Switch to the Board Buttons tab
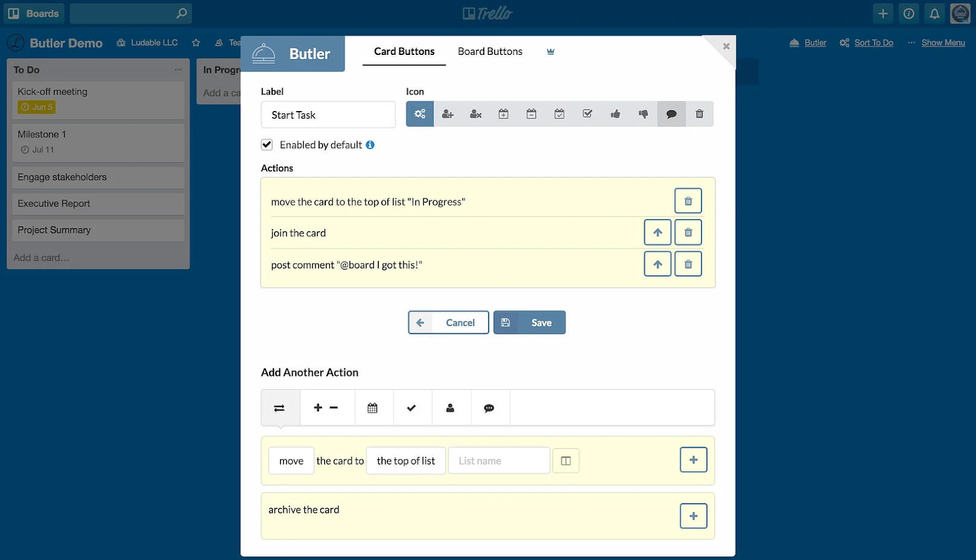Viewport: 976px width, 560px height. tap(490, 51)
